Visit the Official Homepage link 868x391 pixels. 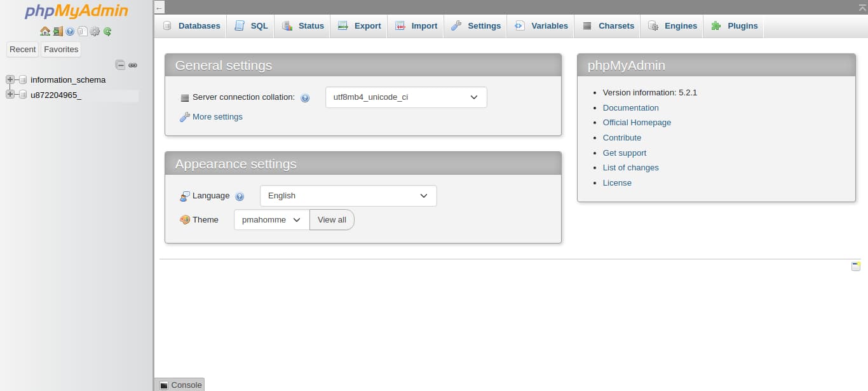pos(637,123)
